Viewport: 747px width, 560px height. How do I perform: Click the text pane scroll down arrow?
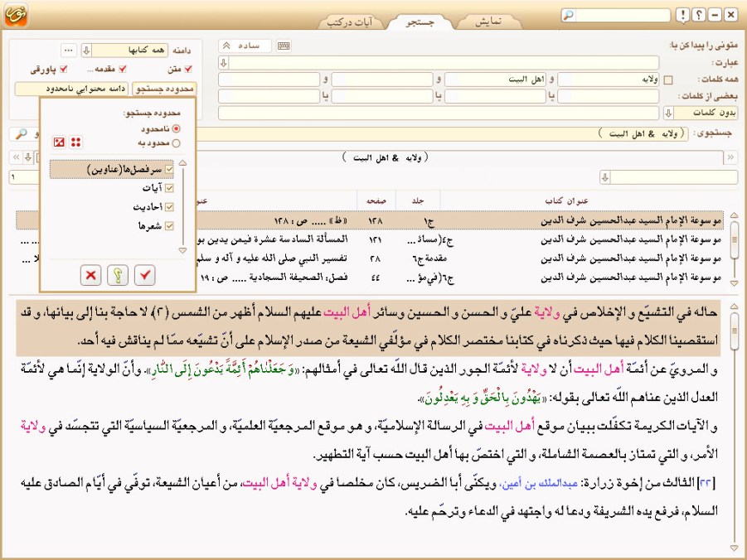tap(734, 548)
